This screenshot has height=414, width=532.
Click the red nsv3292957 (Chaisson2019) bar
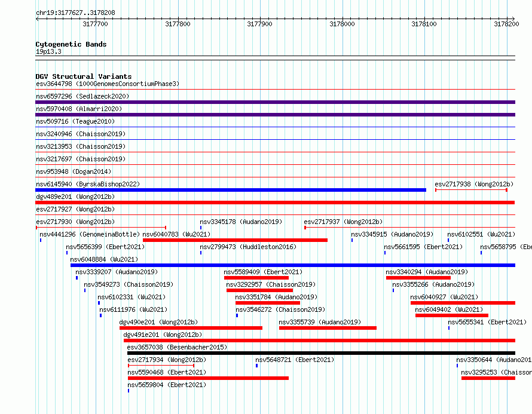tap(259, 290)
